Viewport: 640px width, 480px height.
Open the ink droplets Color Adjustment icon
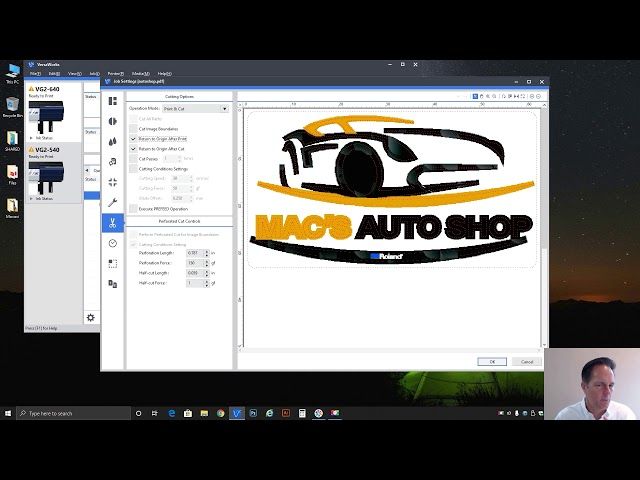point(113,141)
